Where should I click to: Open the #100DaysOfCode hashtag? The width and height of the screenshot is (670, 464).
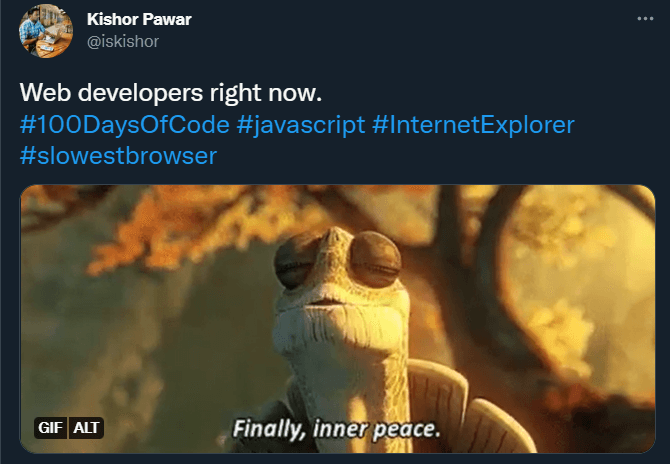[125, 125]
